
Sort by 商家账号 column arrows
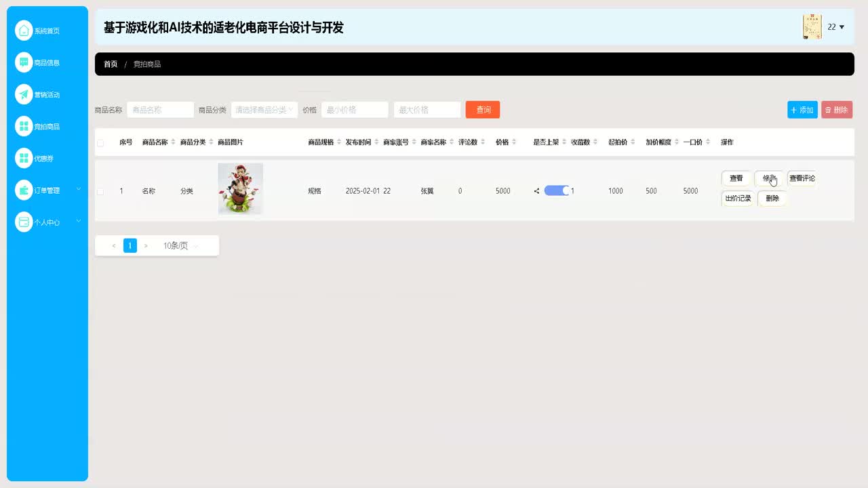pyautogui.click(x=414, y=142)
